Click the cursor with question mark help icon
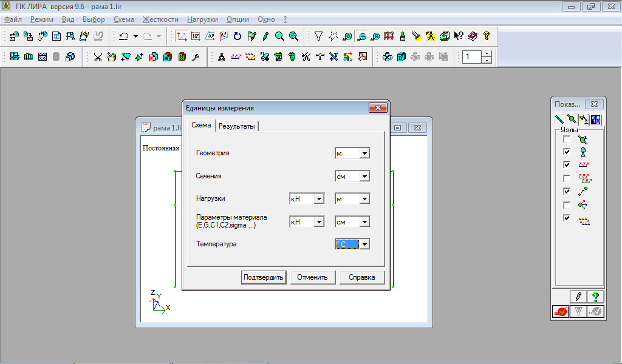622x364 pixels. [458, 36]
